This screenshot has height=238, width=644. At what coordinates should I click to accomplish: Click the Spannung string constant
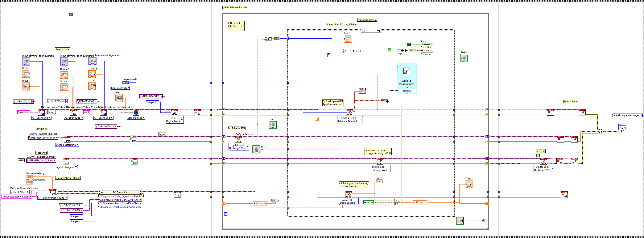coord(24,112)
